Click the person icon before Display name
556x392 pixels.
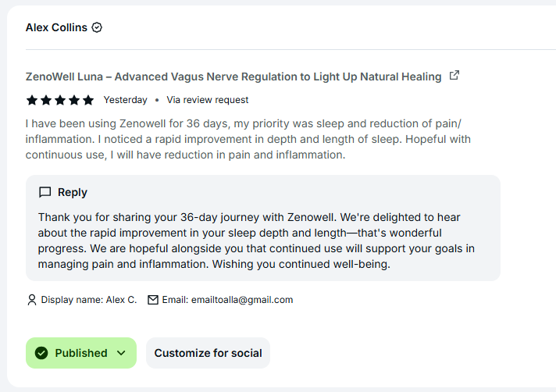[32, 300]
